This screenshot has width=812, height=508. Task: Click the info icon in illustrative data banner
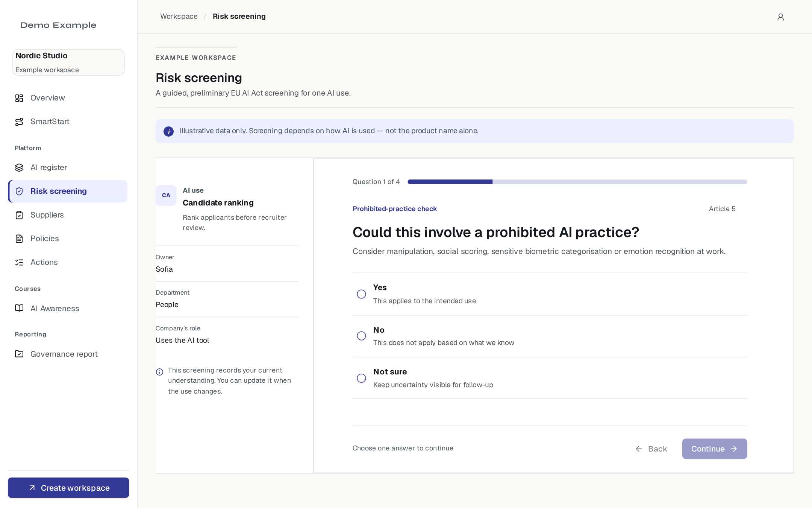[168, 131]
